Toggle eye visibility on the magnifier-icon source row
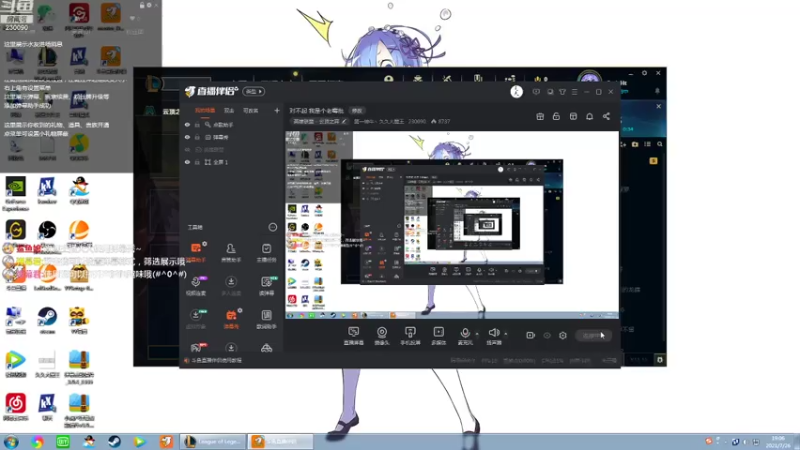The image size is (800, 450). (x=187, y=124)
